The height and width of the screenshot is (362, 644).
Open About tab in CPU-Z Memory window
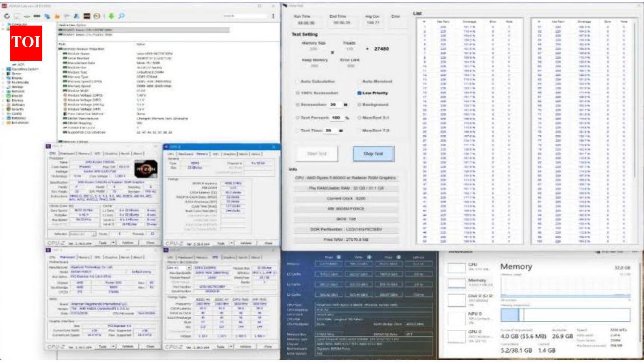[256, 153]
